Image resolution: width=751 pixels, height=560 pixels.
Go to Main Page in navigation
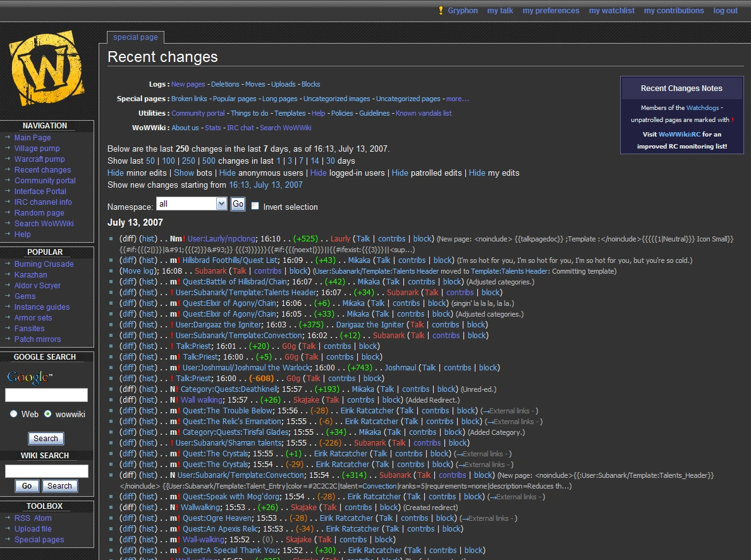(x=33, y=138)
